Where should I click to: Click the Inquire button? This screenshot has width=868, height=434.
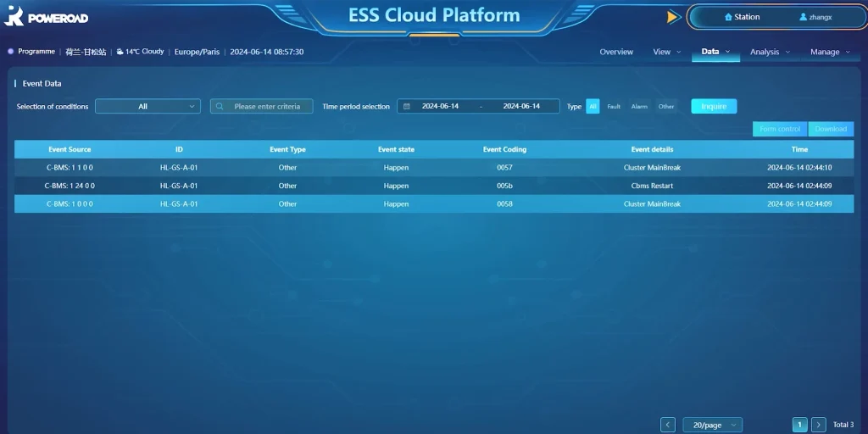coord(714,107)
